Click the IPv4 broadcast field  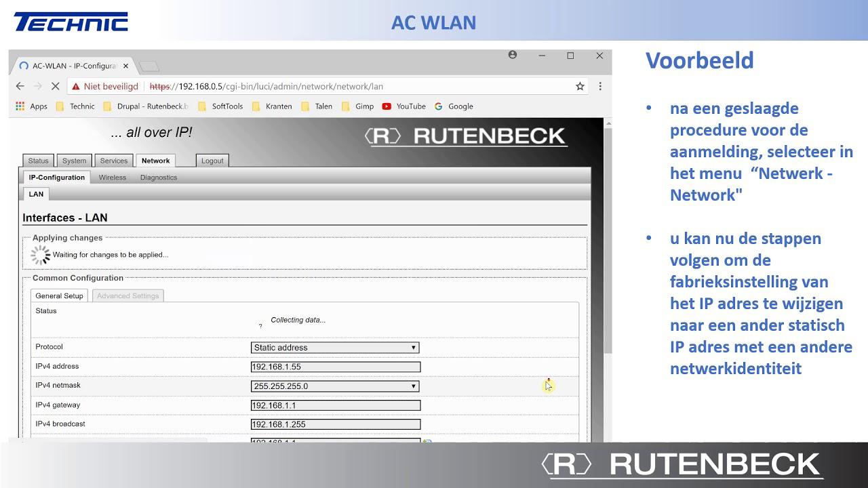tap(336, 424)
